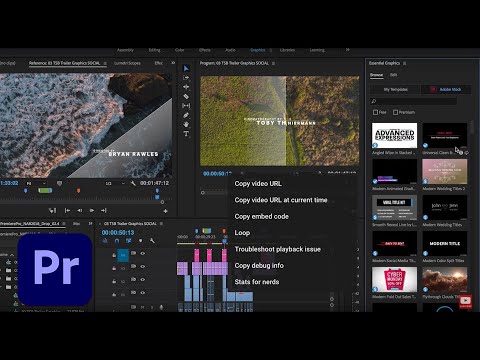Select the Razor tool
The width and height of the screenshot is (480, 360).
[186, 96]
